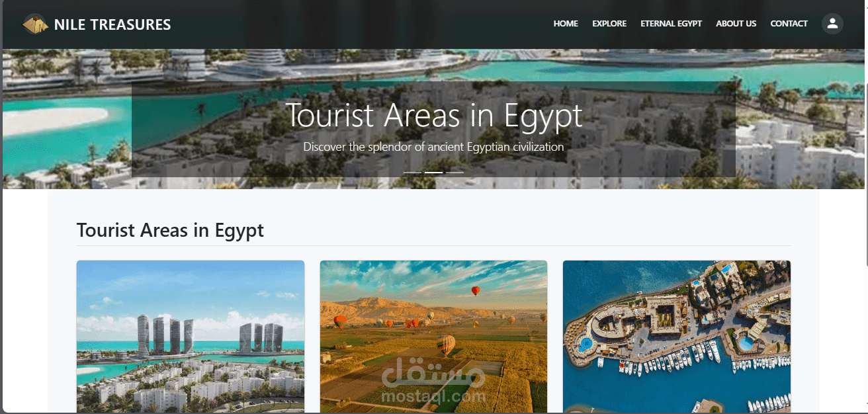Click the page vertical scrollbar
The width and height of the screenshot is (868, 414).
pos(865,231)
